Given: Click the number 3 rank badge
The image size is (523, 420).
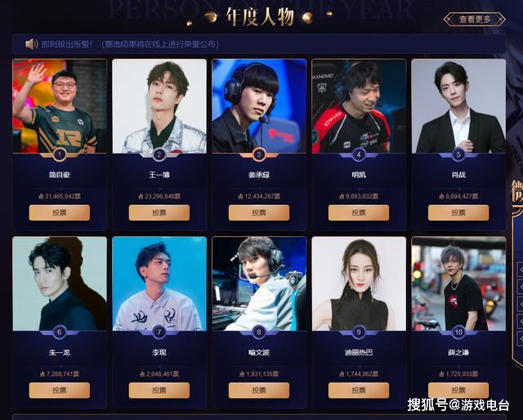Looking at the screenshot, I should 259,154.
